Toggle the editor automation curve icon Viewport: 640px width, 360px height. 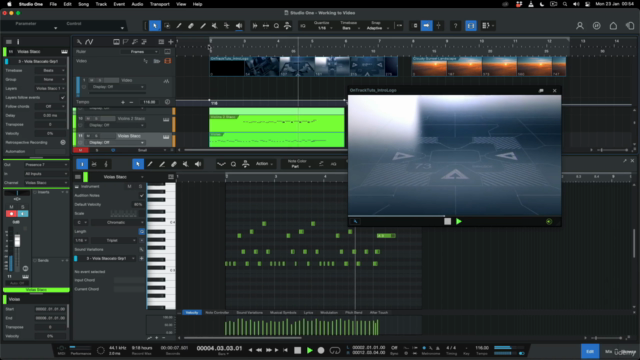tap(221, 164)
